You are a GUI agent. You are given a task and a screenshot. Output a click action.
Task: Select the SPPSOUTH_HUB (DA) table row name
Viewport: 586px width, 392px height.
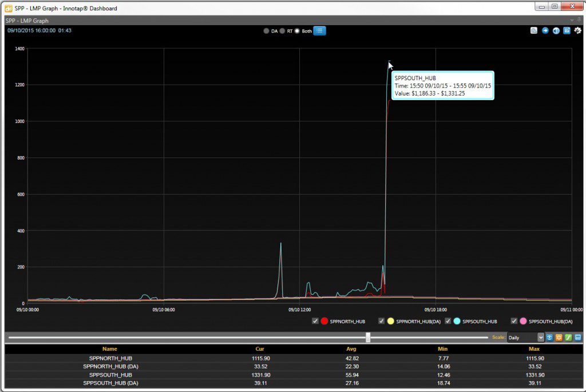tap(110, 383)
